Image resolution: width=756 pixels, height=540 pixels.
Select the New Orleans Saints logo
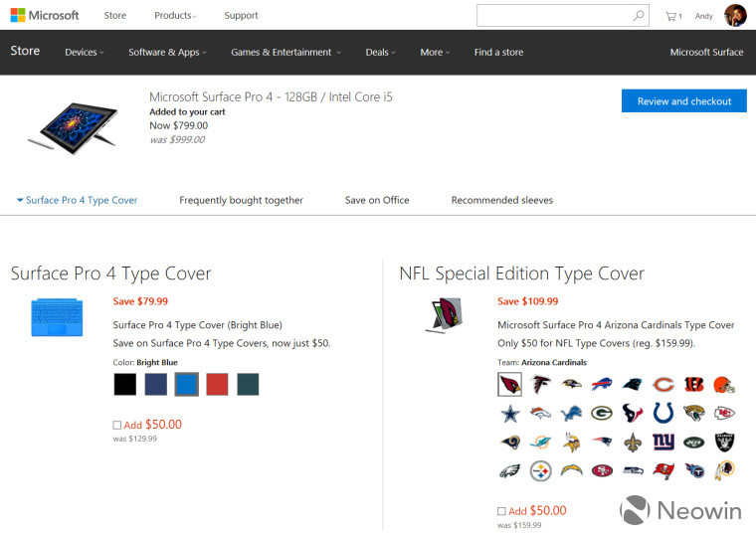tap(632, 443)
